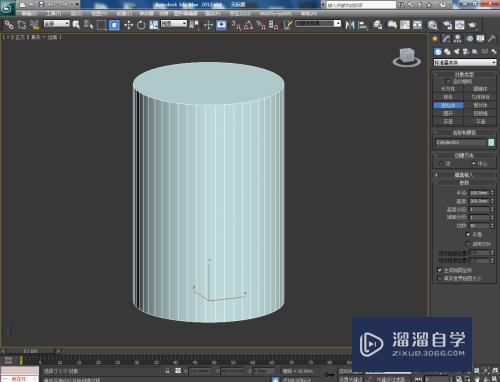This screenshot has width=500, height=382.
Task: Select the Cameras category icon
Action: [x=466, y=51]
